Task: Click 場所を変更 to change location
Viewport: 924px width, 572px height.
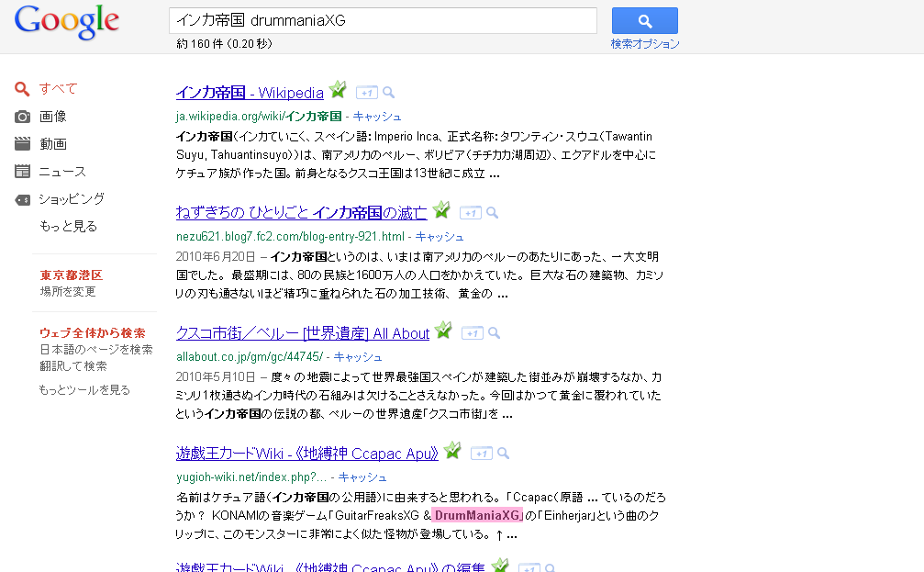Action: click(x=67, y=292)
